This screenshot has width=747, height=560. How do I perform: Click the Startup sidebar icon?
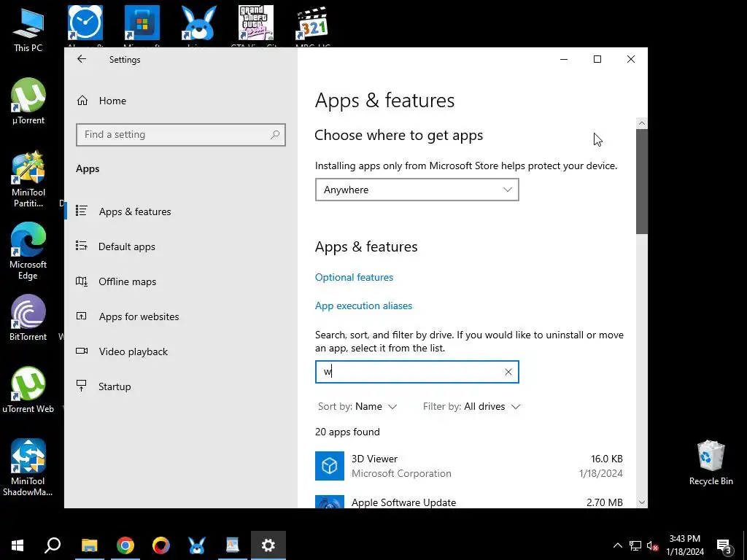click(x=82, y=386)
